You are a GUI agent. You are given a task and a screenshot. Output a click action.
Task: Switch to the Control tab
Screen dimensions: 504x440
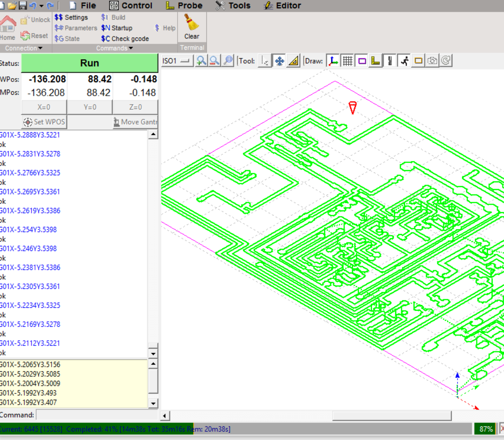tap(131, 6)
